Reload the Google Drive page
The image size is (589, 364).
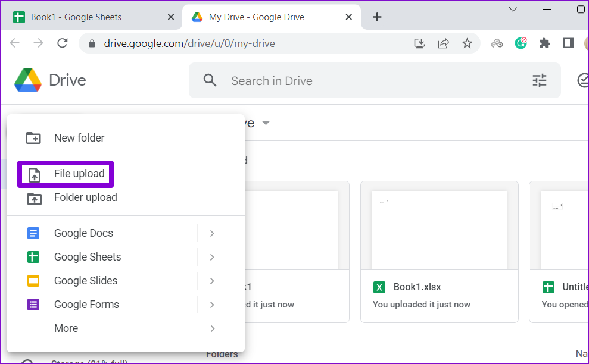63,43
